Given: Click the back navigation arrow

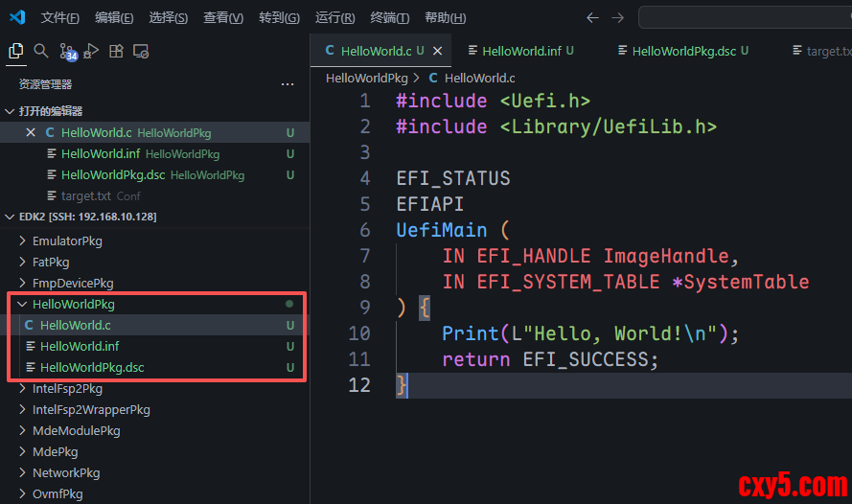Looking at the screenshot, I should (592, 18).
